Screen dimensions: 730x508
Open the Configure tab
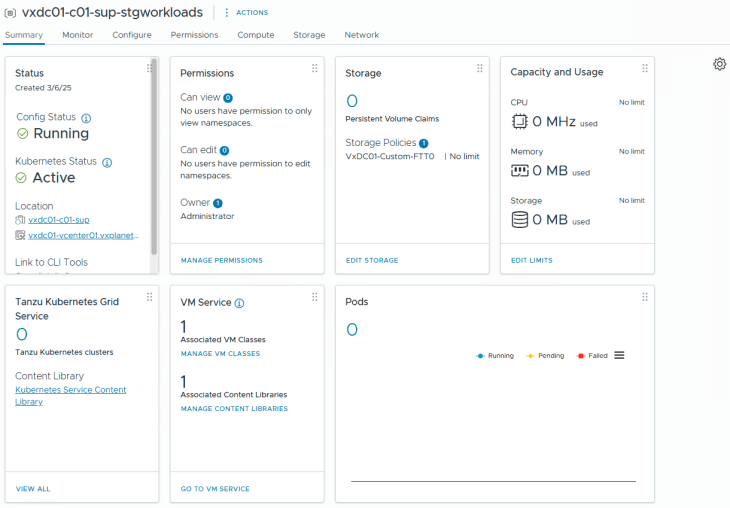pos(132,35)
